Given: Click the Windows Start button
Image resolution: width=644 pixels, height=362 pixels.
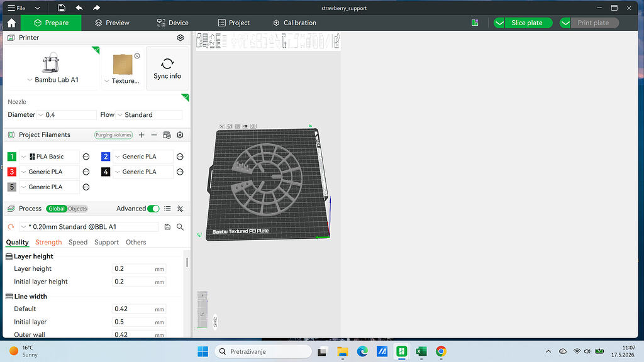Looking at the screenshot, I should tap(203, 352).
